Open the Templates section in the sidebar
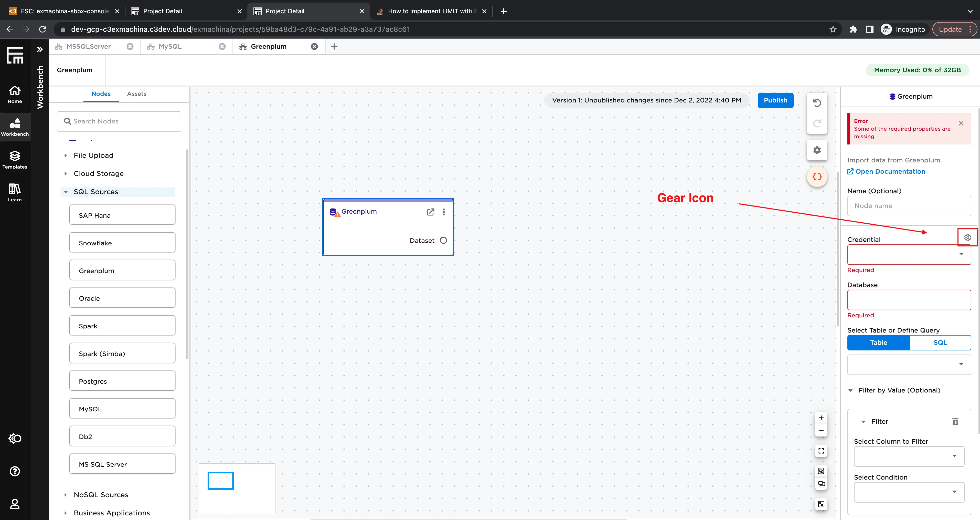The image size is (980, 520). point(15,160)
